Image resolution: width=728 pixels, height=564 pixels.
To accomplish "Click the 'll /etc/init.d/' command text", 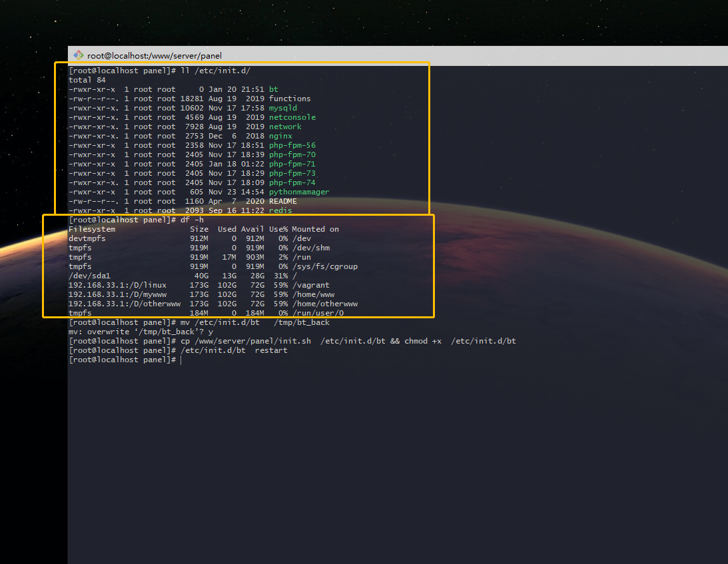I will 215,71.
